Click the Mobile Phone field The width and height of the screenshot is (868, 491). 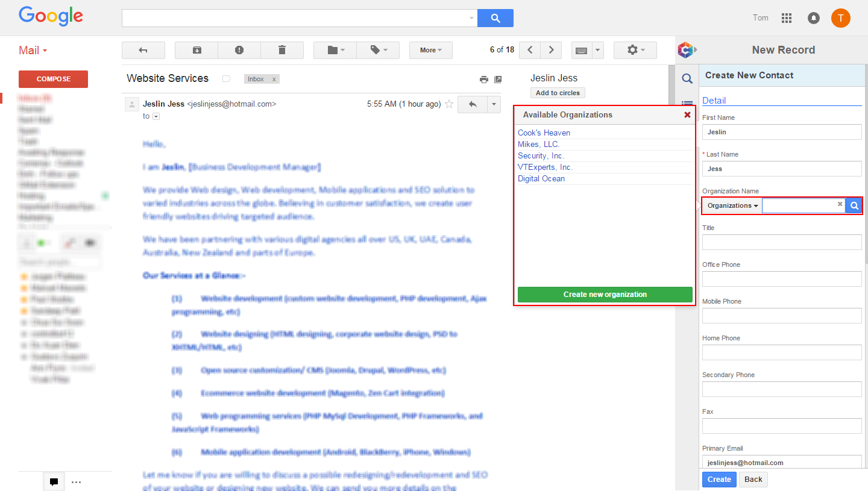click(x=782, y=316)
